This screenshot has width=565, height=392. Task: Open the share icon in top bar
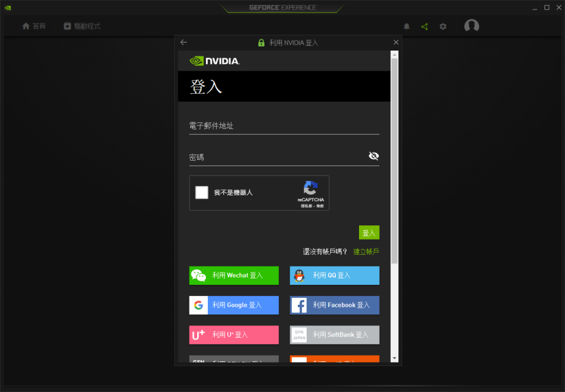[424, 26]
